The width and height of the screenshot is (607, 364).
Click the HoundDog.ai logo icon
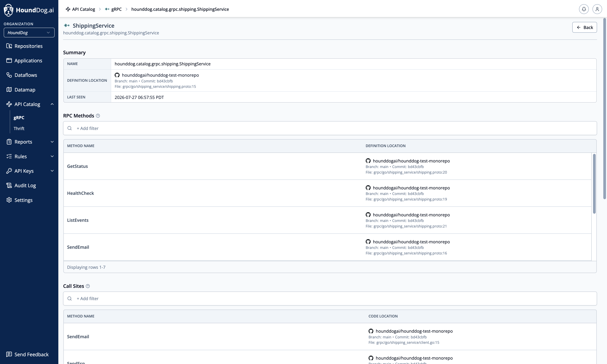point(8,10)
